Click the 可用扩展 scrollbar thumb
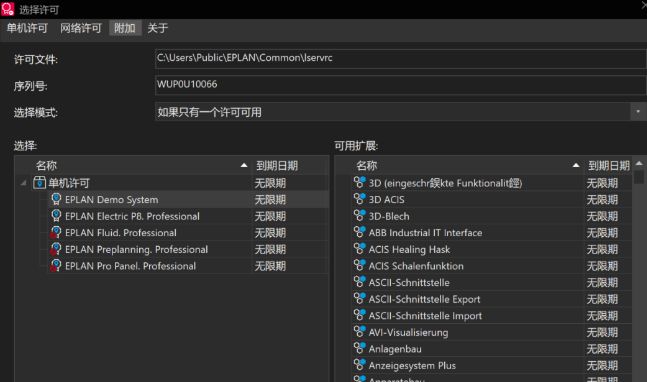This screenshot has height=382, width=647. pos(639,177)
